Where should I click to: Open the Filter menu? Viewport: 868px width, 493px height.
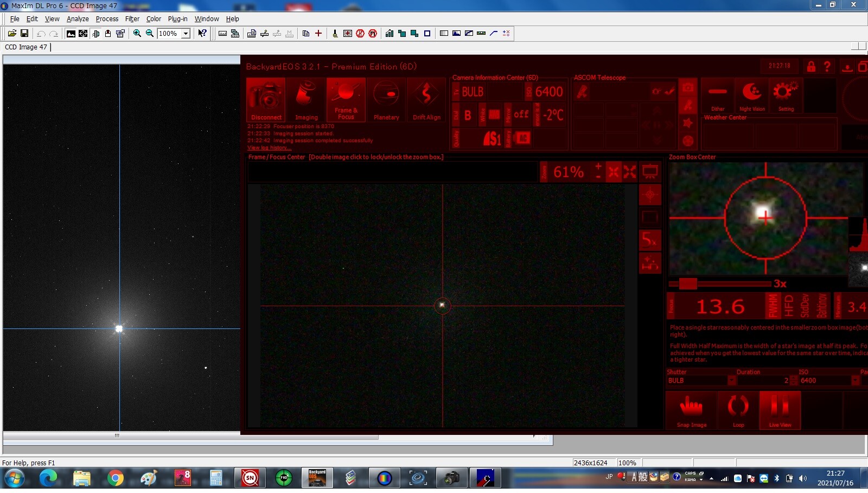click(132, 18)
